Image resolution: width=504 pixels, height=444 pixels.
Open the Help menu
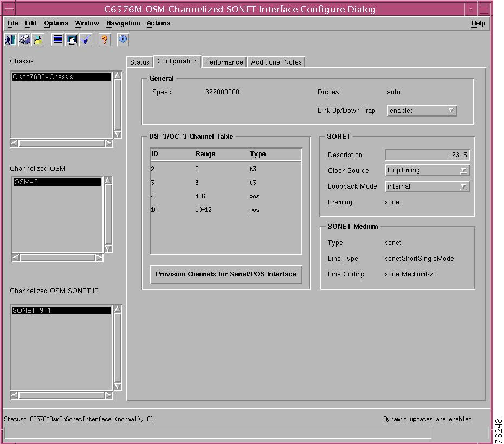(479, 23)
